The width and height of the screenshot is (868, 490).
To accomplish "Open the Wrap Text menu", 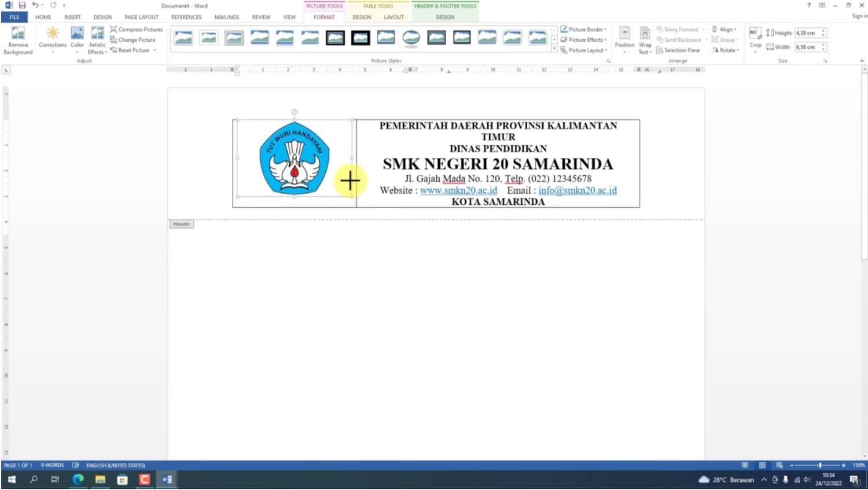I will [645, 40].
